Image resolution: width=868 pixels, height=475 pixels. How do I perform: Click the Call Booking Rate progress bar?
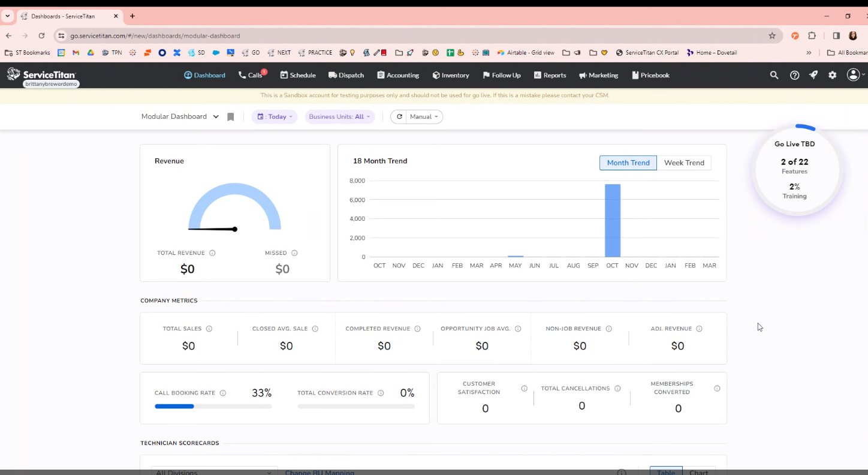(x=213, y=407)
